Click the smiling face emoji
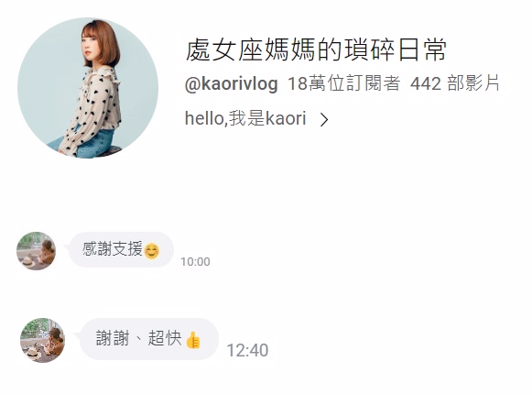 tap(151, 251)
